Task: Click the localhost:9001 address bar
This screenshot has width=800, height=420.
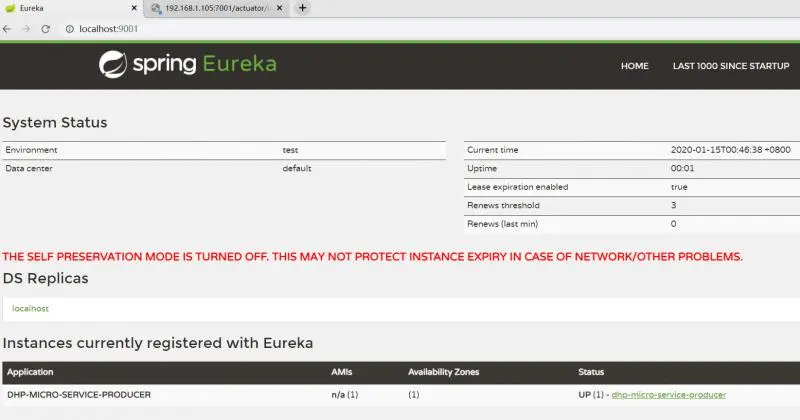Action: click(x=109, y=29)
